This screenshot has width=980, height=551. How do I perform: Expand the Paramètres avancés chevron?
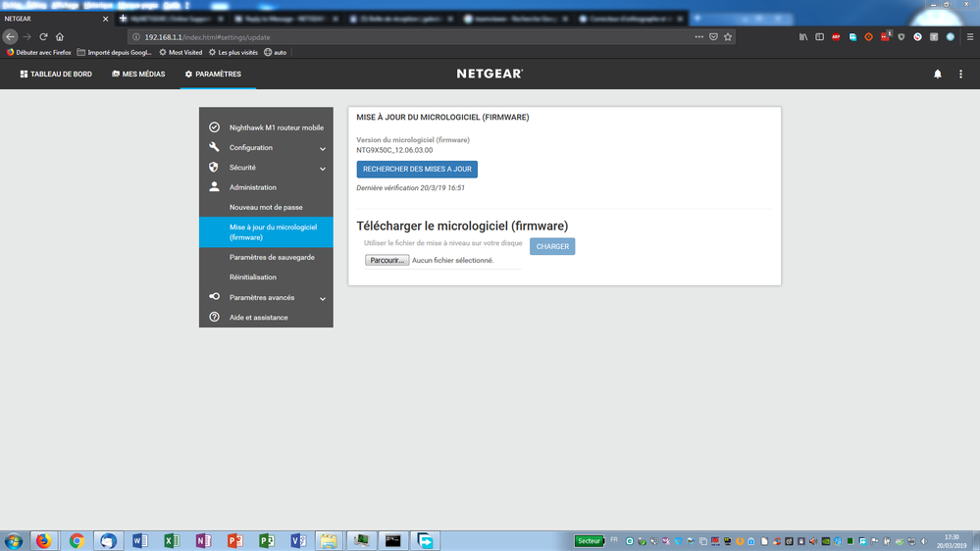click(323, 299)
